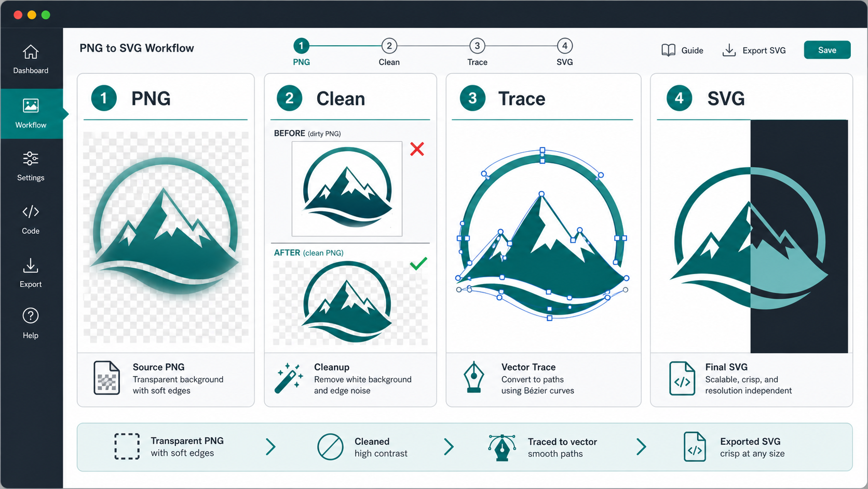Click the "Source PNG" caption heading
The height and width of the screenshot is (489, 868).
pos(158,367)
